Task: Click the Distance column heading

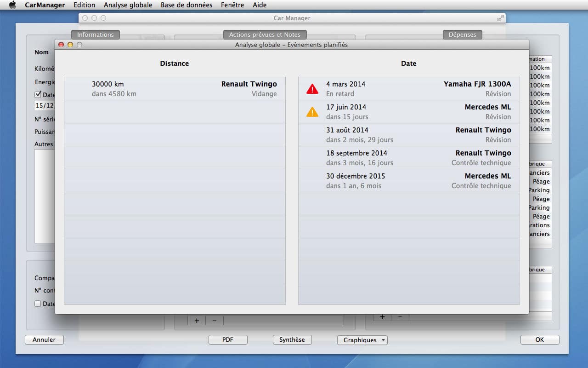Action: tap(175, 63)
